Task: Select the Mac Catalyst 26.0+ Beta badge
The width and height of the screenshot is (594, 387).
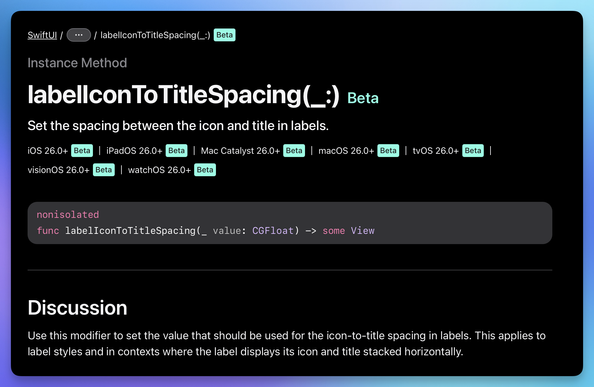Action: click(x=294, y=151)
